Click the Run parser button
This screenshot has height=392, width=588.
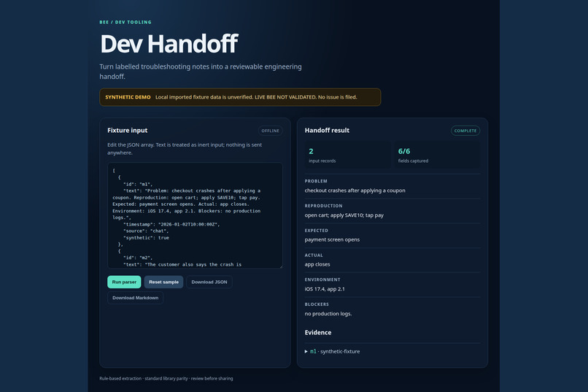[x=124, y=282]
